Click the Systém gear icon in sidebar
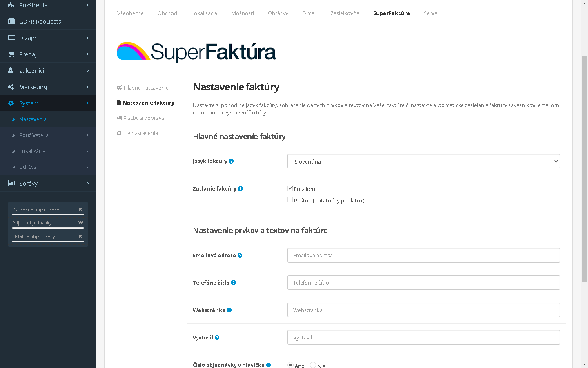588x368 pixels. pyautogui.click(x=11, y=103)
